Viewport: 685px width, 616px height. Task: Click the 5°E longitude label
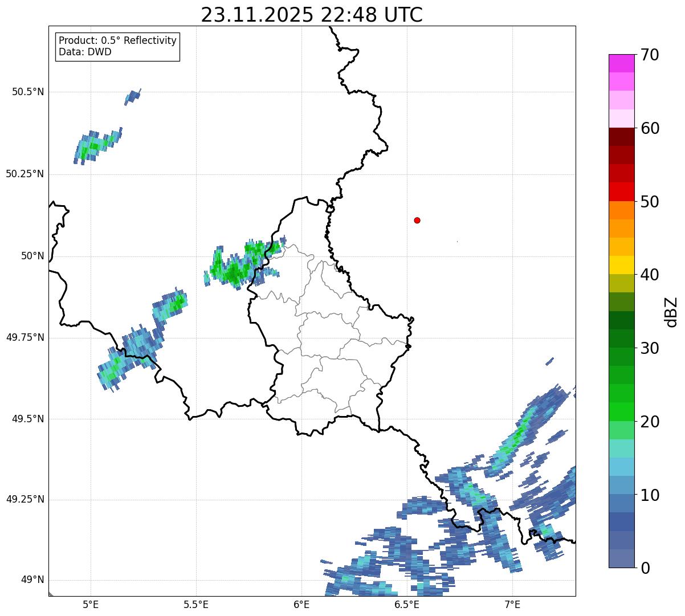(x=91, y=604)
